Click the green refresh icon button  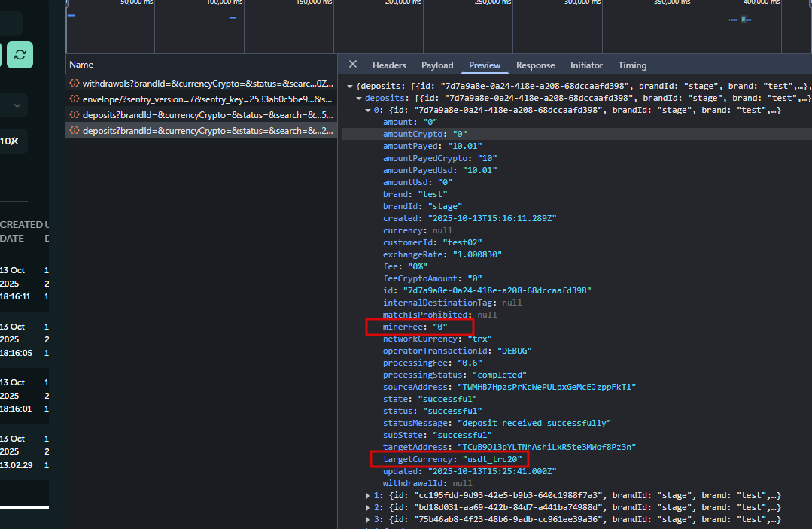click(x=20, y=55)
